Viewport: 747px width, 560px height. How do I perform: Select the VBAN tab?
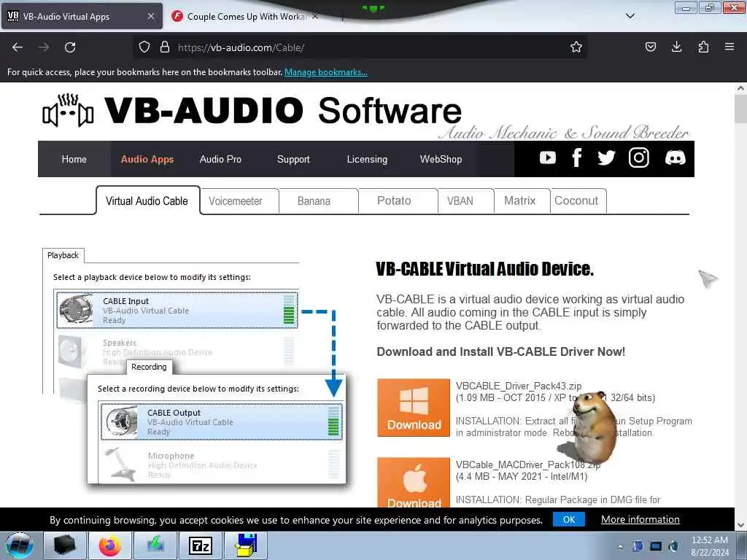[x=465, y=201]
